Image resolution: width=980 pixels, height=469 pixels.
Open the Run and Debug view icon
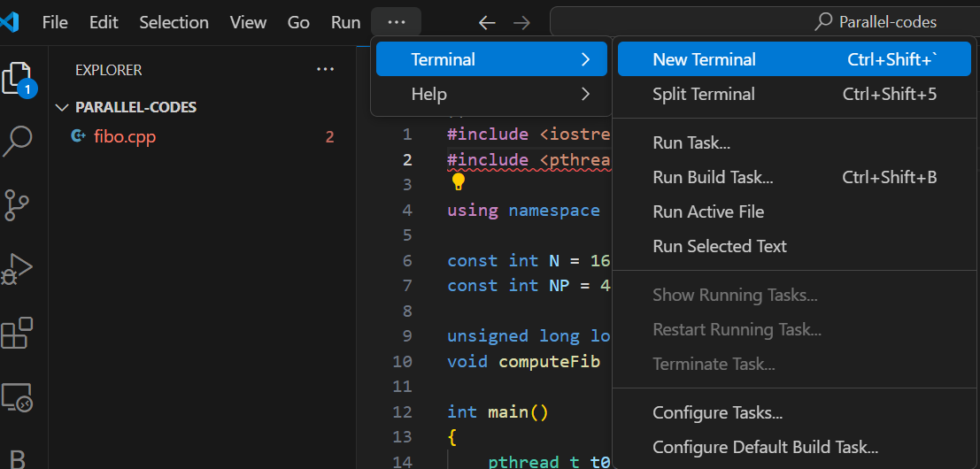tap(18, 269)
